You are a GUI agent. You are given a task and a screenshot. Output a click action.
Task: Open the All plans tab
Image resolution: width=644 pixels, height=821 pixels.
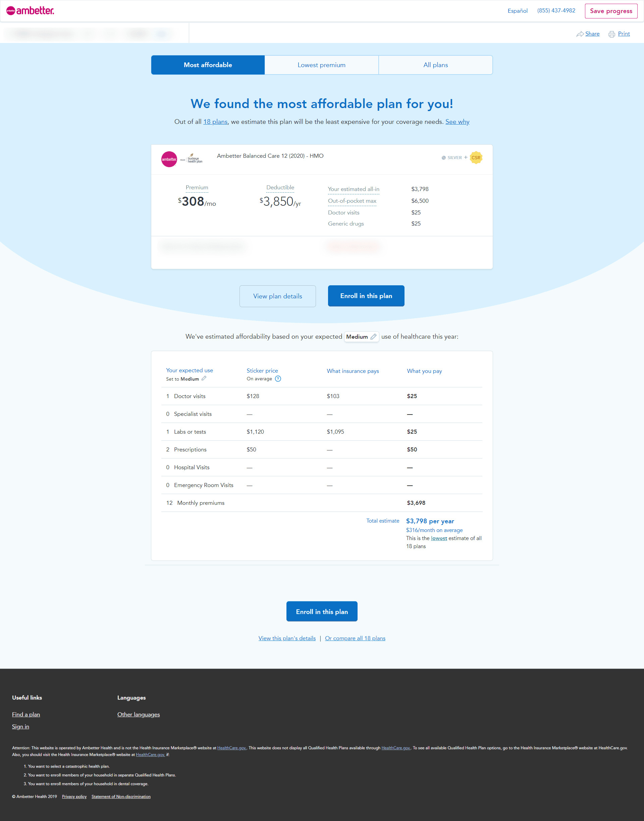(435, 65)
